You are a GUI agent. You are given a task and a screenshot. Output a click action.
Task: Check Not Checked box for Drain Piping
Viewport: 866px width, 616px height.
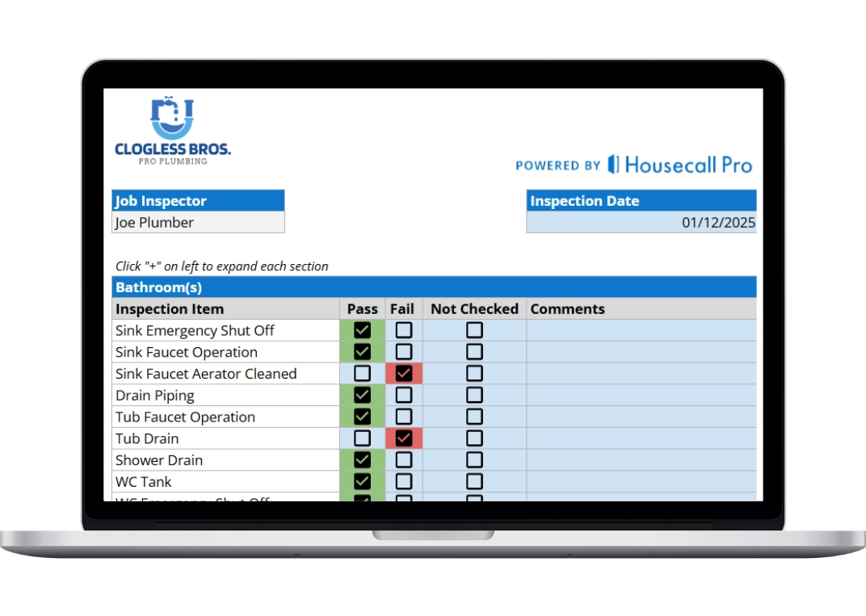click(474, 396)
